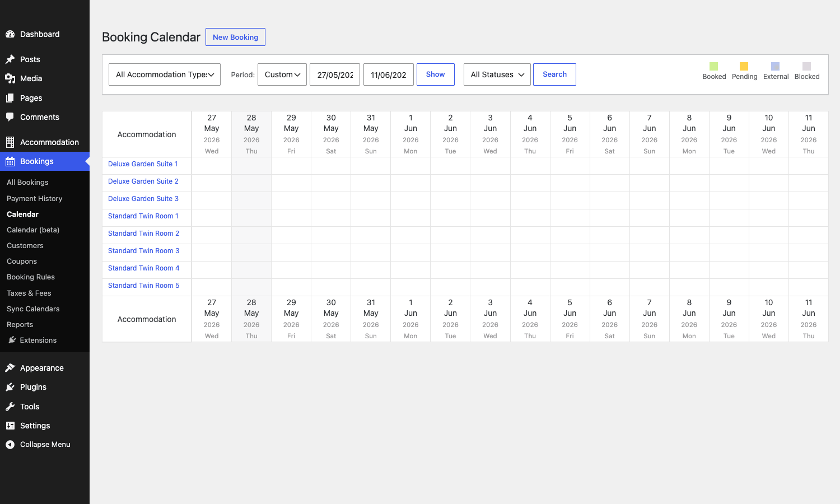This screenshot has width=840, height=504.
Task: Click the Pages icon in sidebar
Action: tap(10, 98)
